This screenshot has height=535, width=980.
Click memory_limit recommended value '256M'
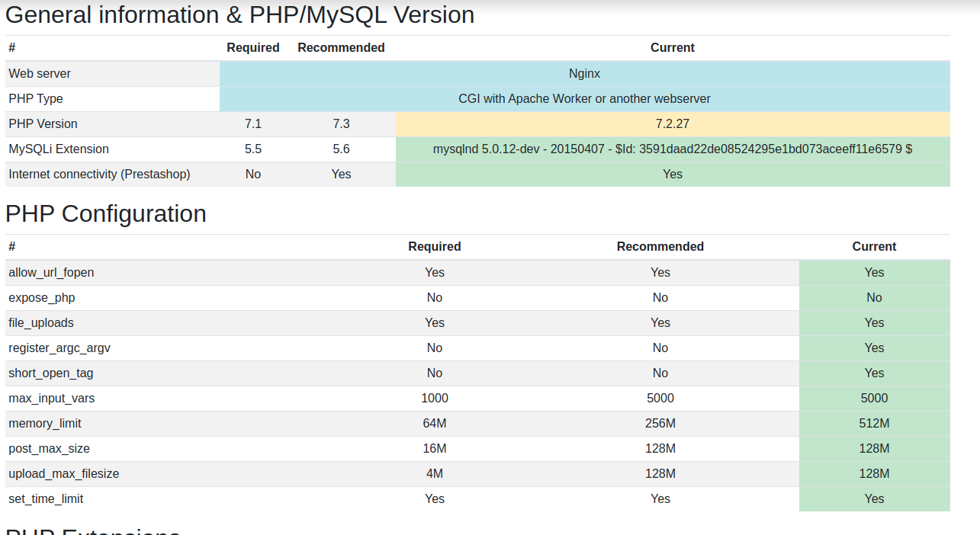click(x=660, y=424)
